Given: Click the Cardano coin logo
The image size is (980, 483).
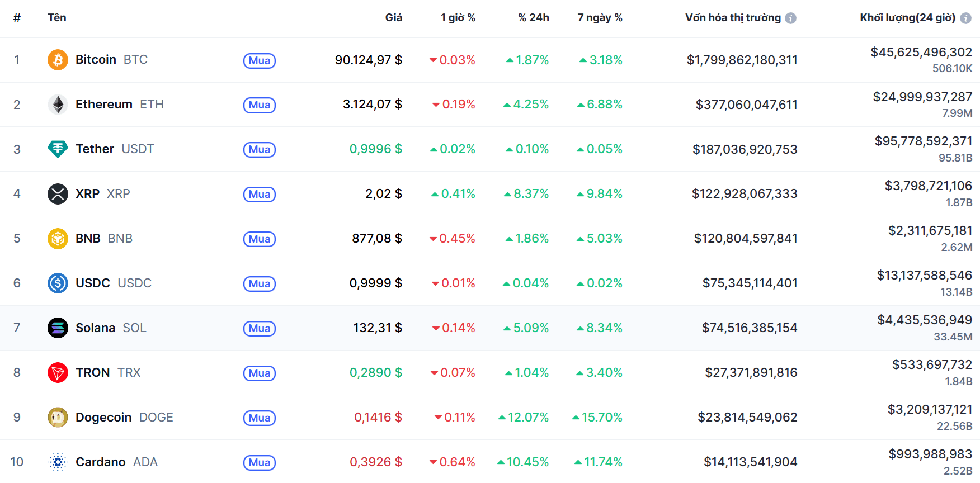Looking at the screenshot, I should click(x=58, y=462).
